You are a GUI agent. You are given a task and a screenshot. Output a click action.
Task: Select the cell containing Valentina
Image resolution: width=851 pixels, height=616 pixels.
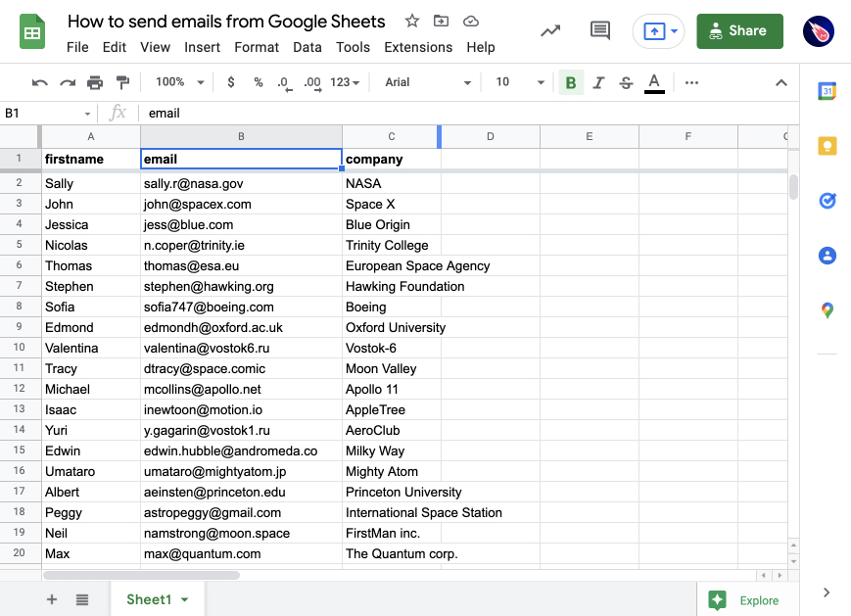[x=91, y=348]
